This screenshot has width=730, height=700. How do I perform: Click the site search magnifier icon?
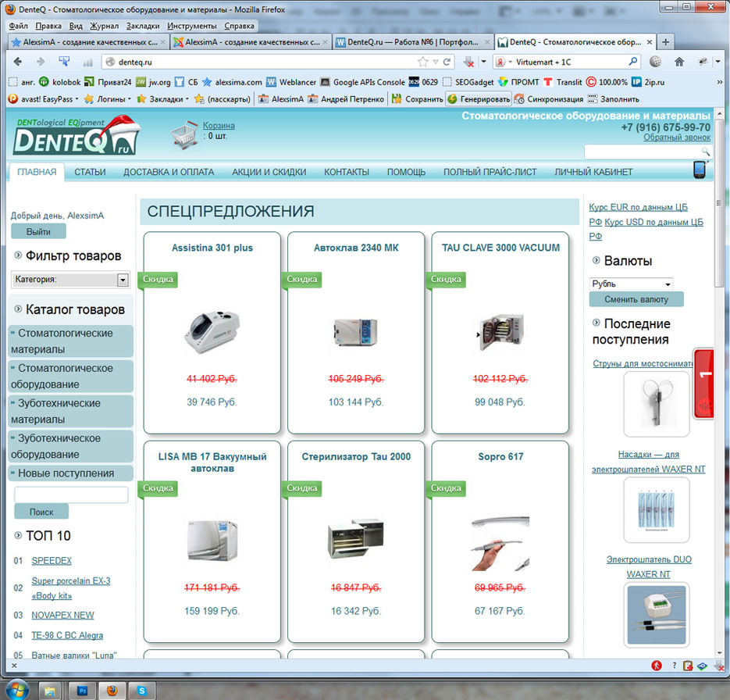[x=706, y=152]
